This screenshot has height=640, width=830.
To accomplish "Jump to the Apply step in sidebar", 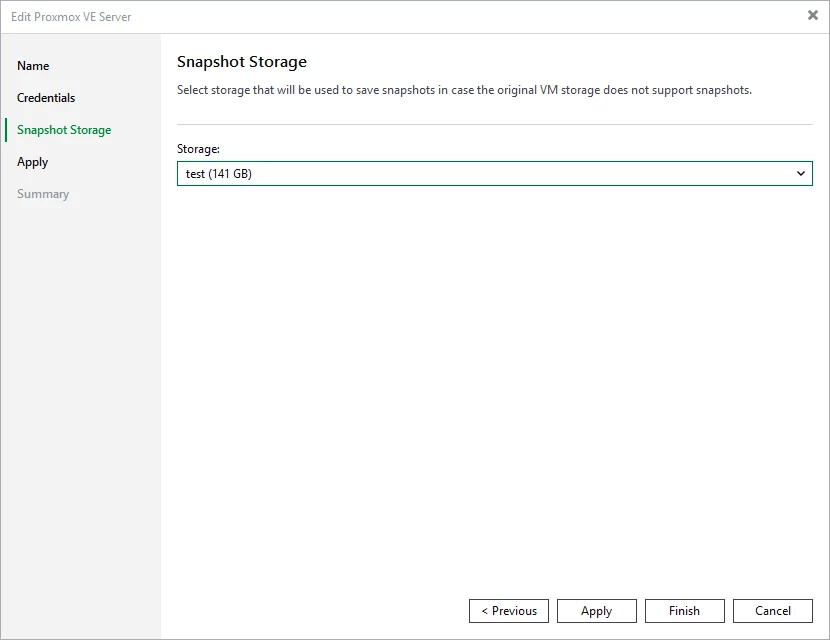I will 32,162.
